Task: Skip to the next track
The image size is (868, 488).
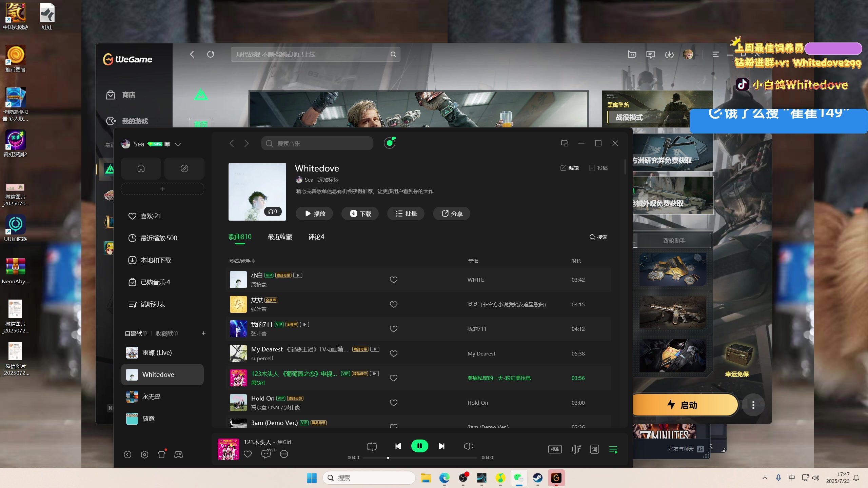Action: [441, 446]
